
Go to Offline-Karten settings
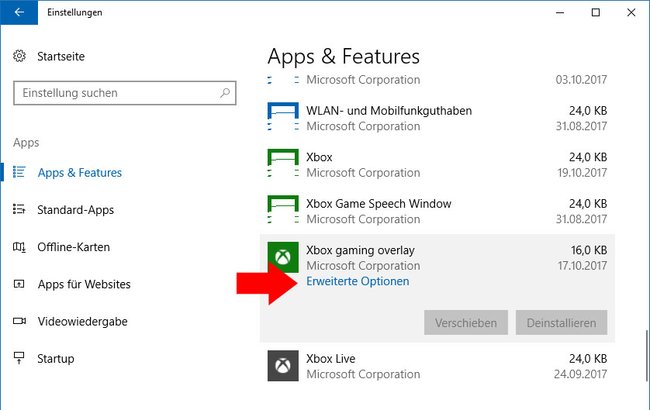pos(73,247)
